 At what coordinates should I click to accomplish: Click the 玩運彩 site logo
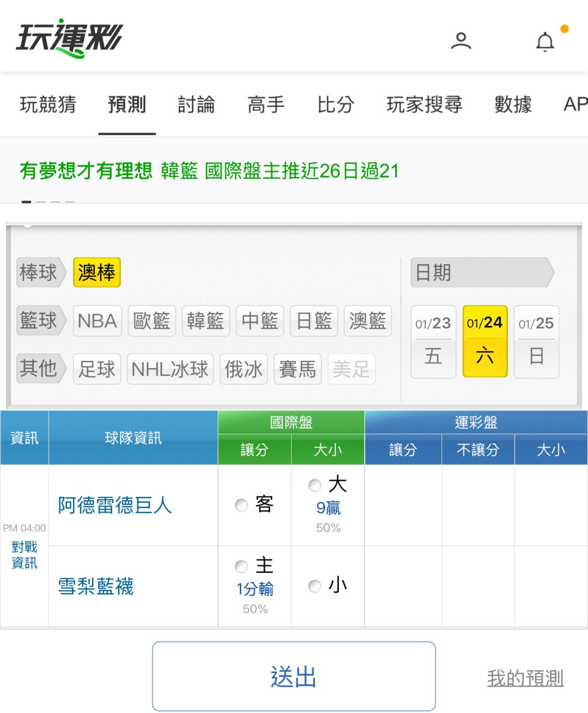click(70, 38)
